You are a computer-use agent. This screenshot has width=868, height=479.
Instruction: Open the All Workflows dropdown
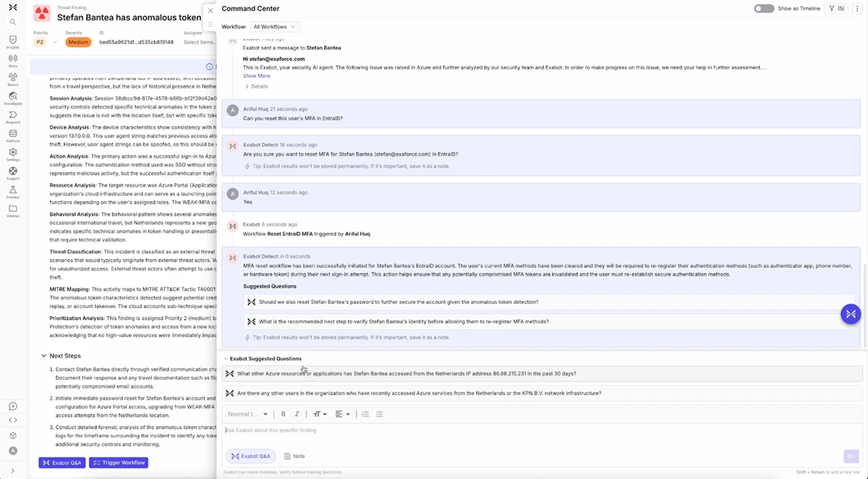coord(275,27)
